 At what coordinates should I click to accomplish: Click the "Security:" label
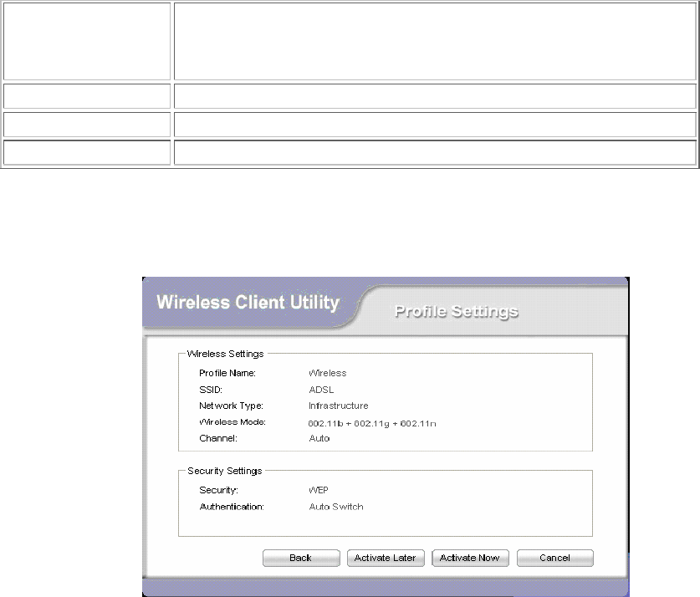pyautogui.click(x=219, y=490)
